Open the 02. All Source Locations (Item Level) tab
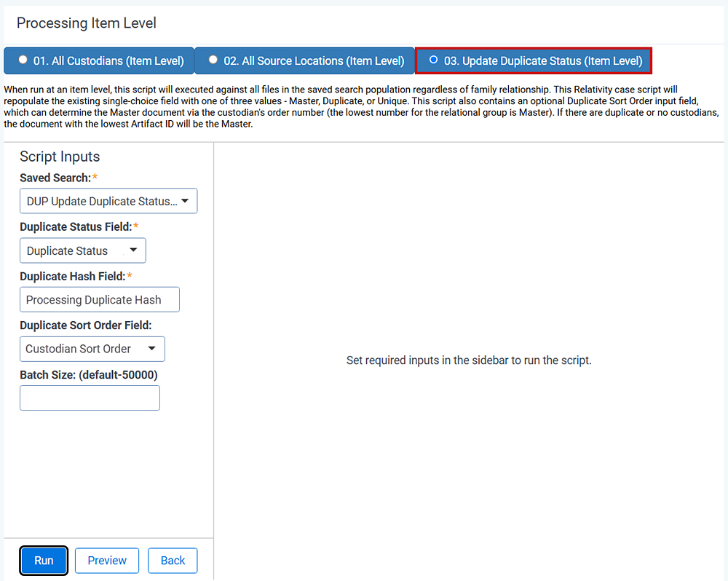Image resolution: width=728 pixels, height=581 pixels. point(304,61)
